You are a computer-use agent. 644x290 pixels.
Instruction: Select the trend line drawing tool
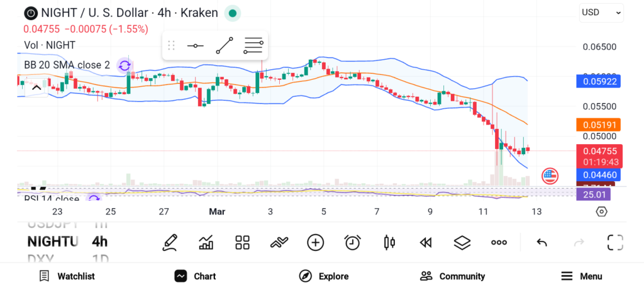tap(225, 45)
